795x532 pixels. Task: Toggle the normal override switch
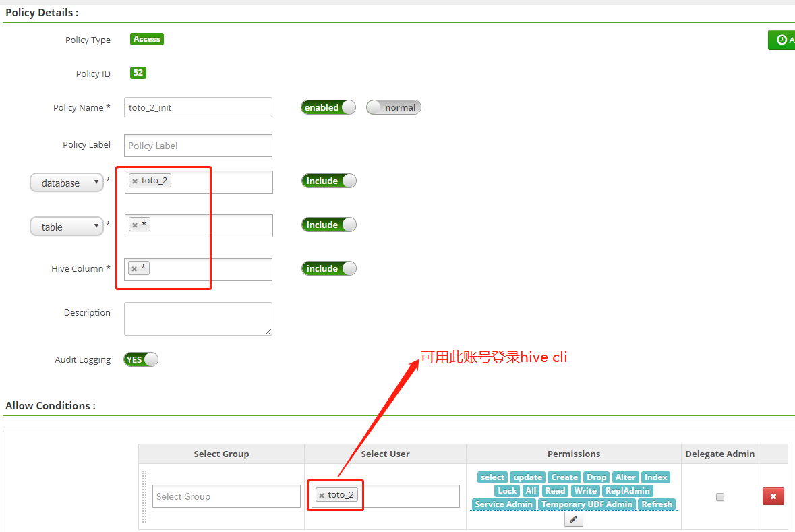394,107
